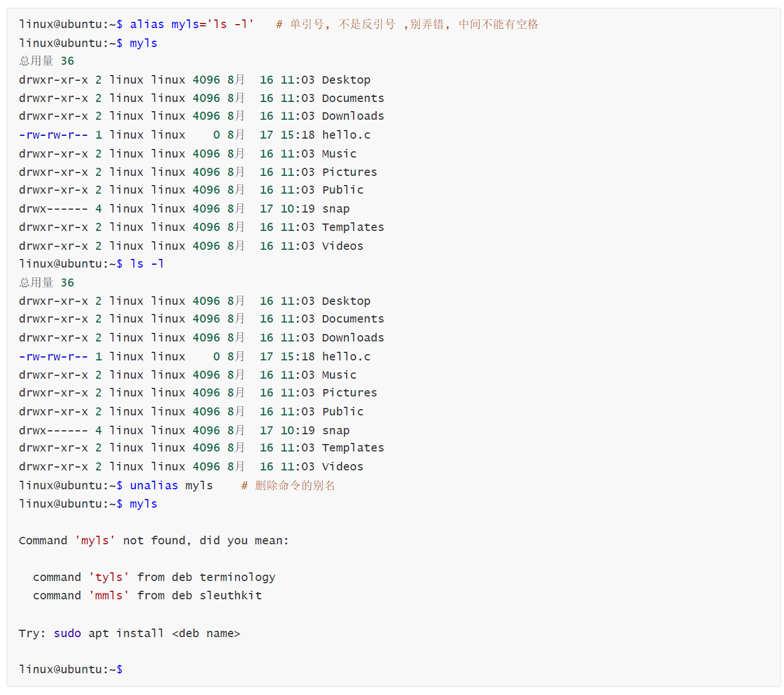Click the alias myls='ls -l' command text
Image resolution: width=784 pixels, height=695 pixels.
pos(192,24)
